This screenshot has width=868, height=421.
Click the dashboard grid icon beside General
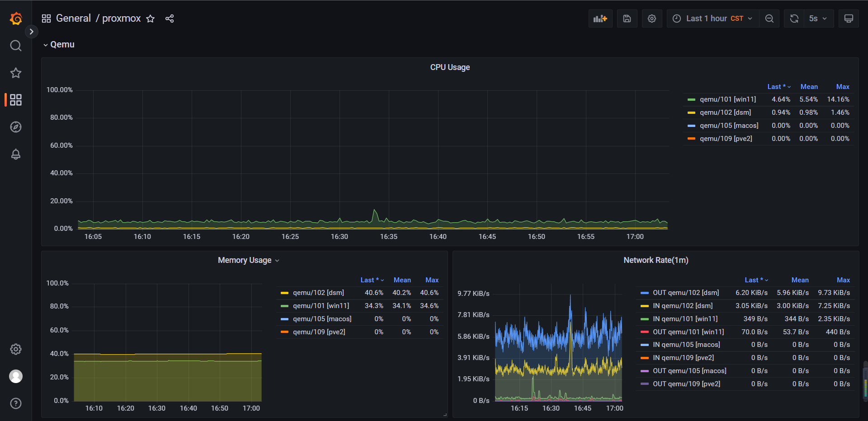tap(46, 19)
